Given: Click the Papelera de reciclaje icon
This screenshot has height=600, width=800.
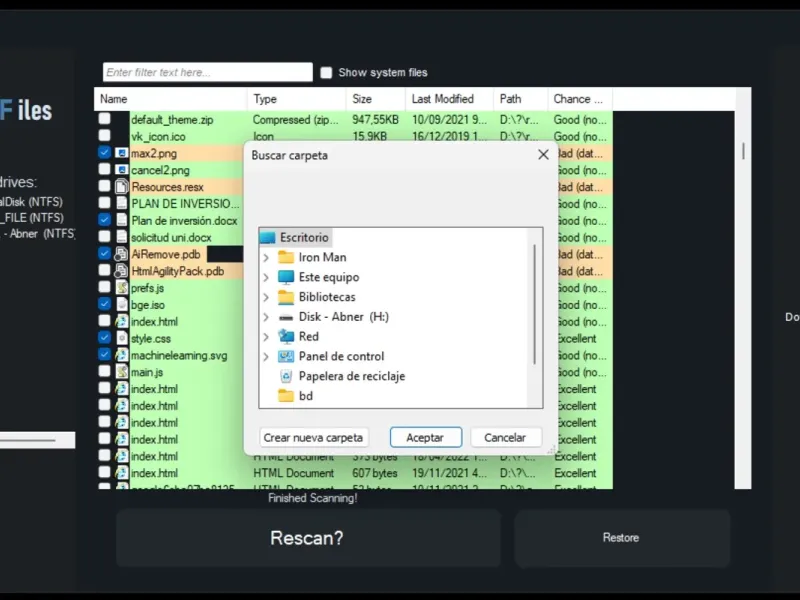Looking at the screenshot, I should point(286,377).
